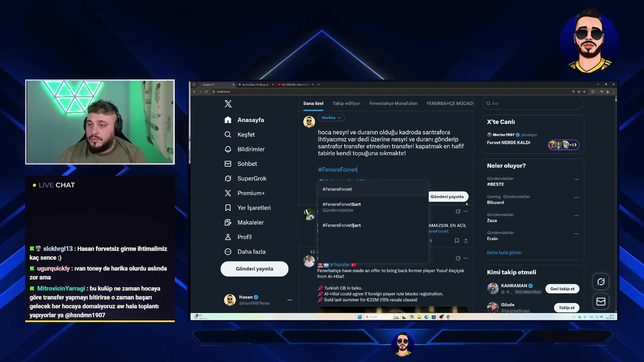This screenshot has height=362, width=644.
Task: Open Bildirimler via the bell icon
Action: (x=228, y=149)
